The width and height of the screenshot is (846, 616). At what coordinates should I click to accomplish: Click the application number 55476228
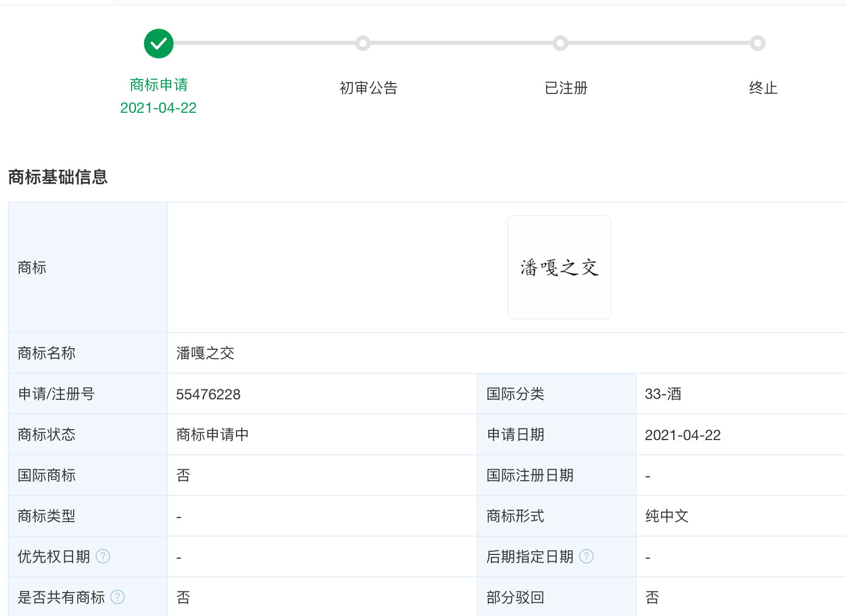[x=208, y=394]
